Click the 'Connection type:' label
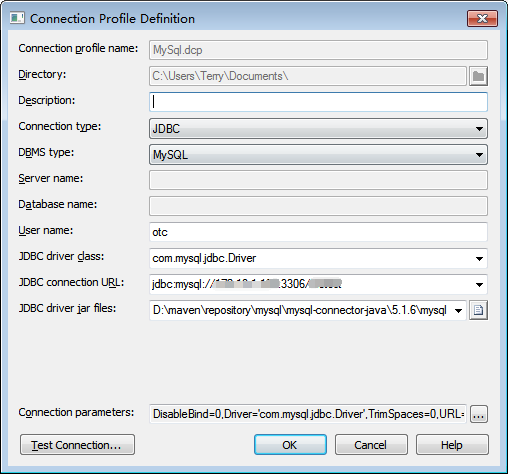508x474 pixels. [60, 127]
